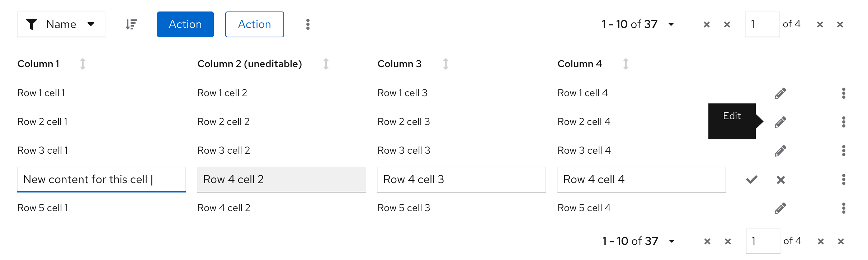This screenshot has height=260, width=868.
Task: Toggle sort arrows on Column 4
Action: coord(626,64)
